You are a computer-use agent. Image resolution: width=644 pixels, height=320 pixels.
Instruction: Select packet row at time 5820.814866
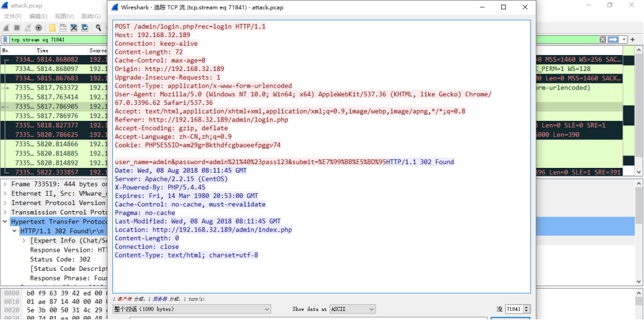[54, 145]
